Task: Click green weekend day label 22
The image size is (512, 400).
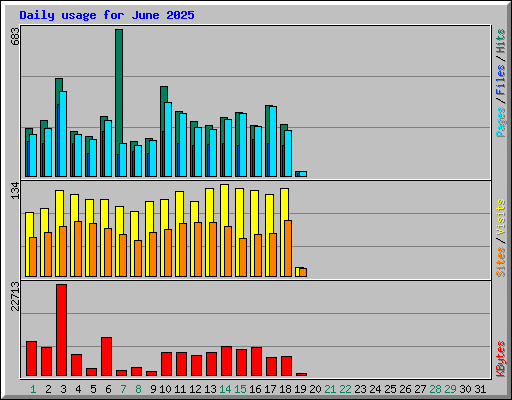Action: 345,389
